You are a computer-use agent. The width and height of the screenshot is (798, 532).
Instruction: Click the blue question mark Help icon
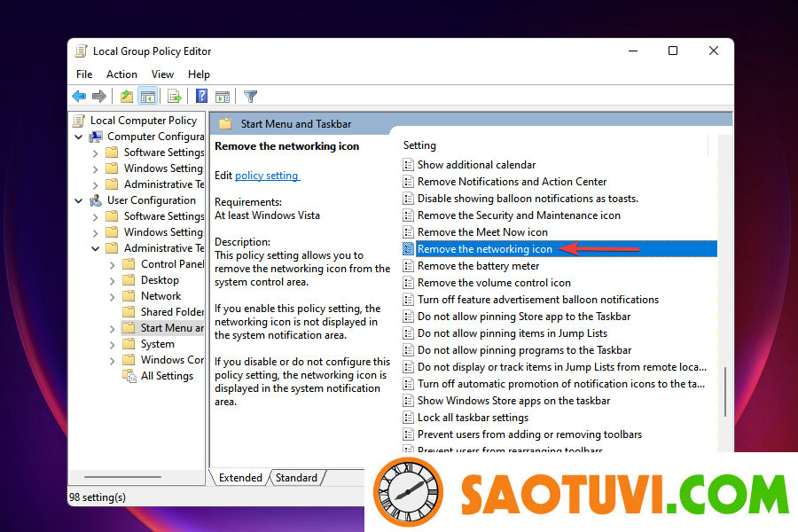click(202, 97)
